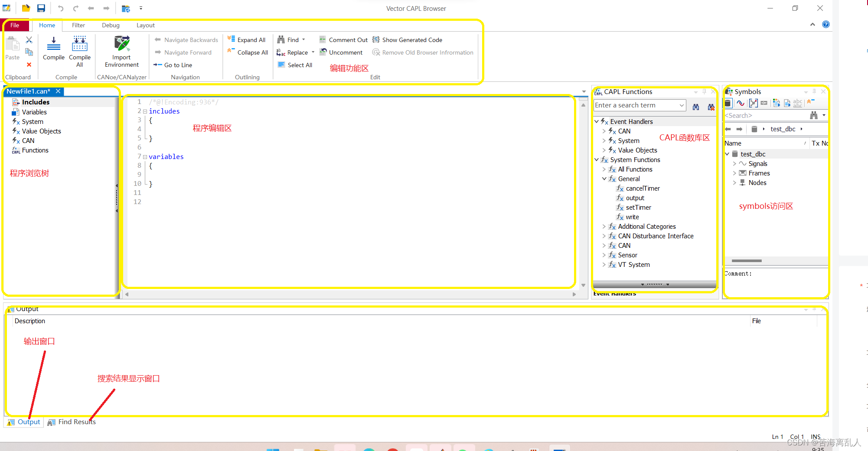Click the red Delete X icon
Image resolution: width=868 pixels, height=451 pixels.
tap(29, 65)
